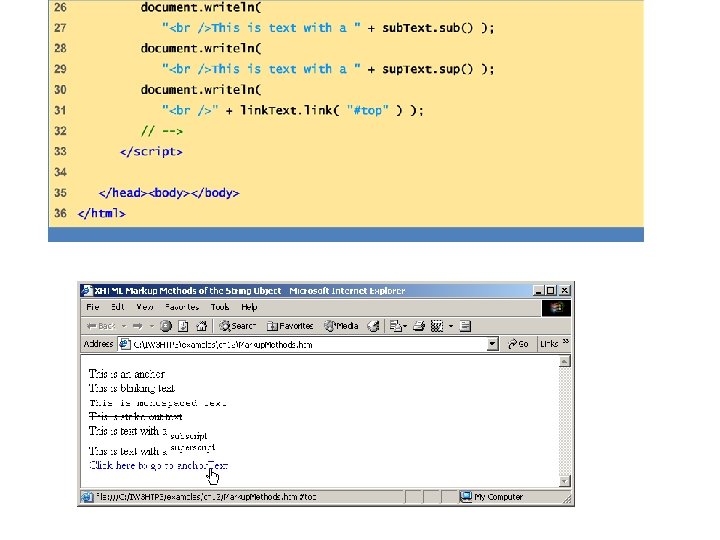Click the scrollbar up arrow

pos(565,361)
